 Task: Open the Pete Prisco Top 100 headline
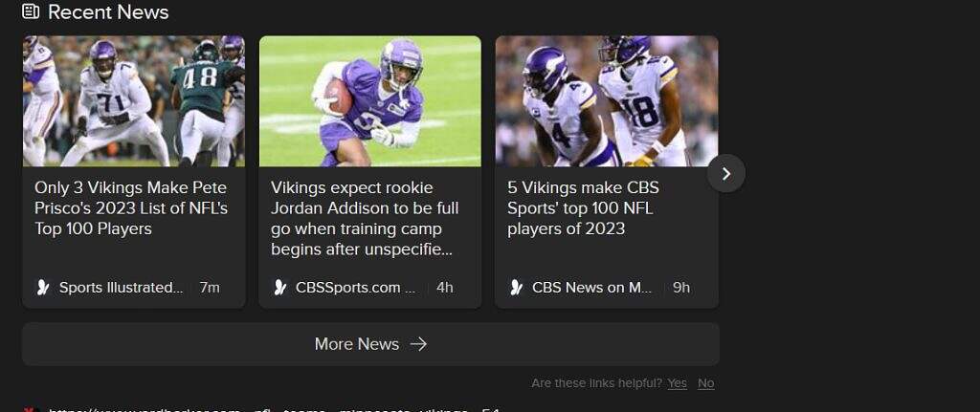(x=131, y=208)
